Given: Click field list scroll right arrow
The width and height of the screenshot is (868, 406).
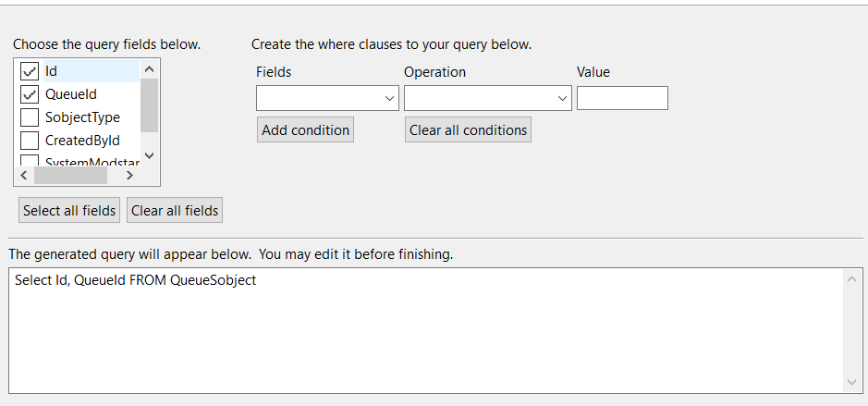Looking at the screenshot, I should 129,176.
